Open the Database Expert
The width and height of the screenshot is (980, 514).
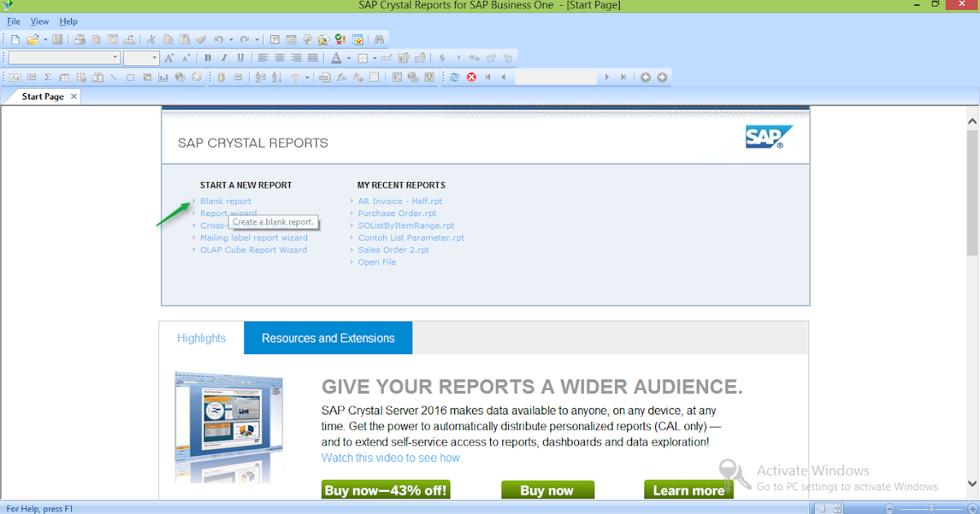click(220, 77)
